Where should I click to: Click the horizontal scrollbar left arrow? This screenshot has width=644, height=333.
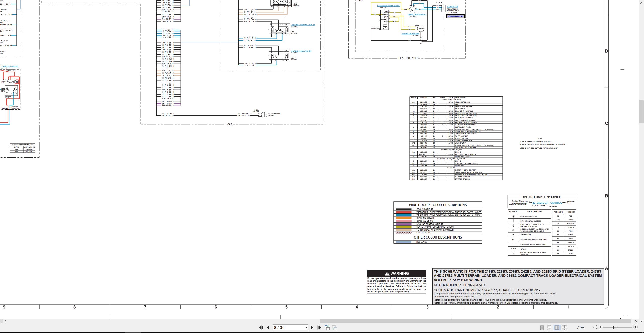click(5, 321)
